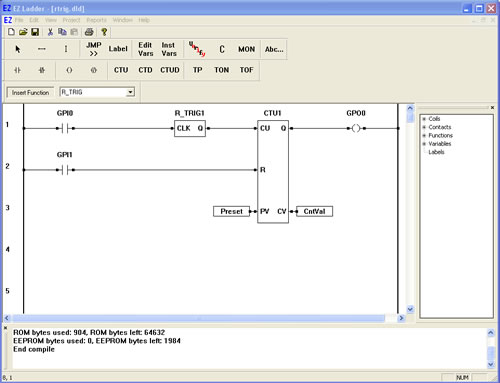Select the R_TRIG1 function block
500x383 pixels.
190,128
